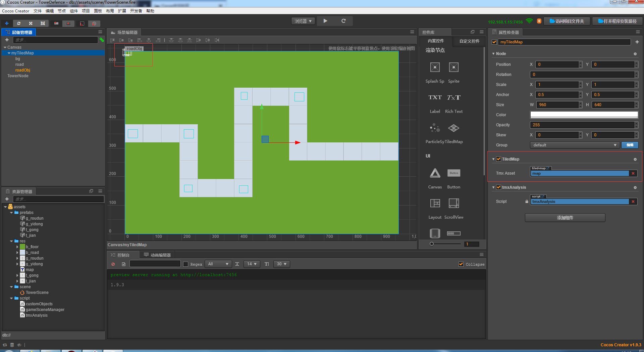The image size is (644, 352).
Task: Collapse the myTiledMap node
Action: pyautogui.click(x=9, y=53)
